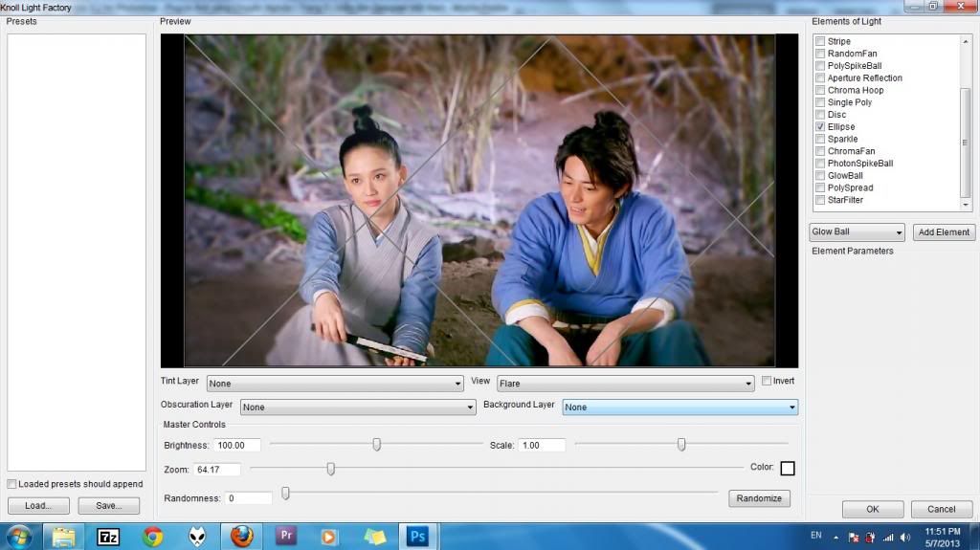This screenshot has height=550, width=980.
Task: Select GlowBall in elements list
Action: 845,176
